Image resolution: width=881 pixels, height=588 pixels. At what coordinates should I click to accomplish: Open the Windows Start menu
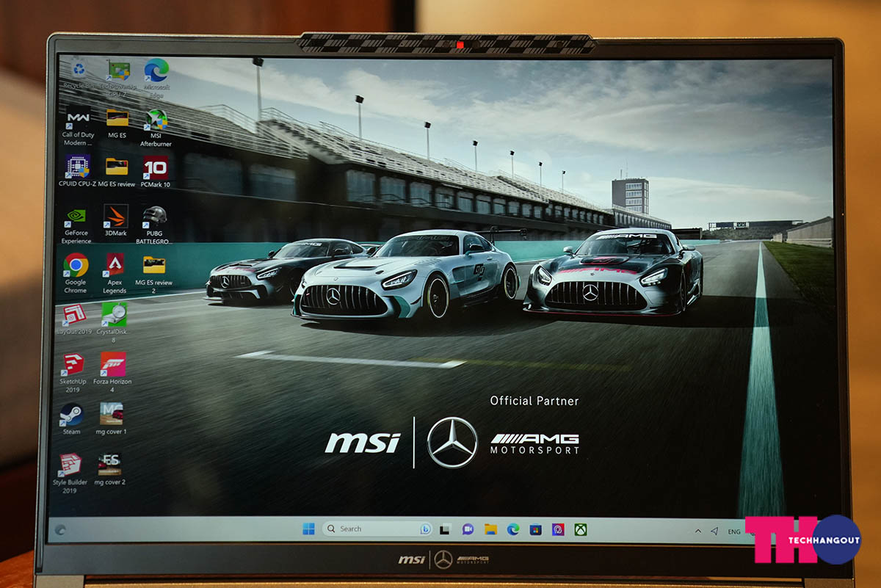click(308, 529)
